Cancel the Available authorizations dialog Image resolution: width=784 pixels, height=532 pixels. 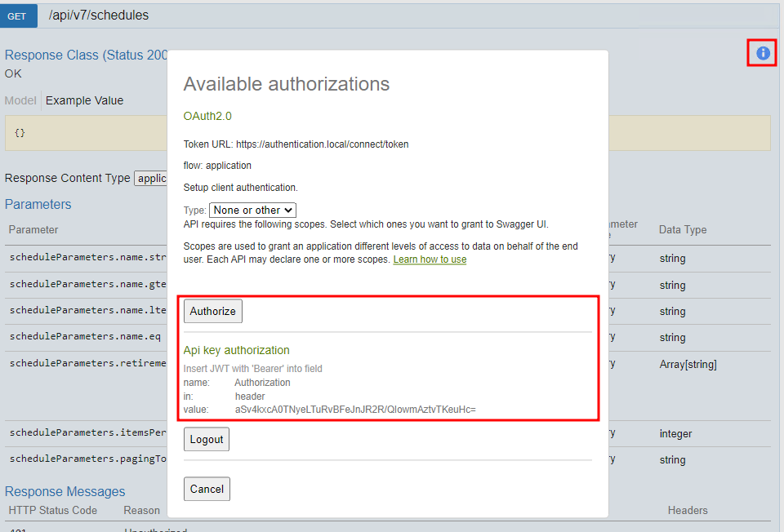(x=207, y=489)
